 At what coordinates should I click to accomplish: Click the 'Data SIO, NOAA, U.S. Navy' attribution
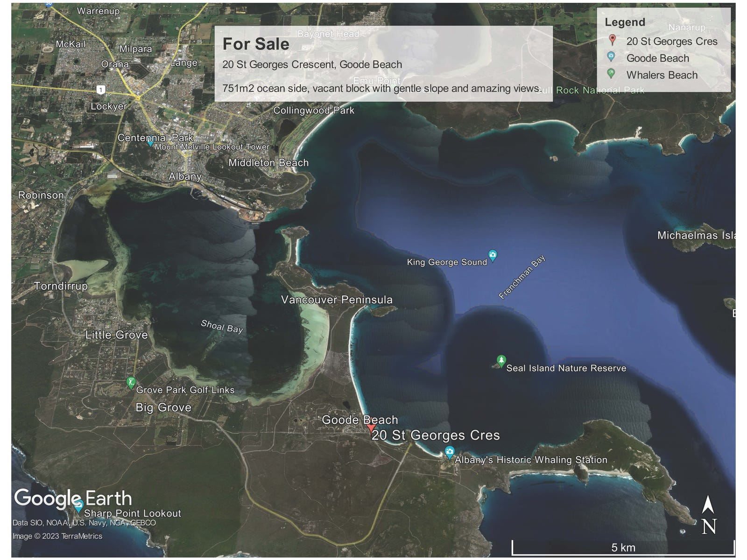point(84,523)
